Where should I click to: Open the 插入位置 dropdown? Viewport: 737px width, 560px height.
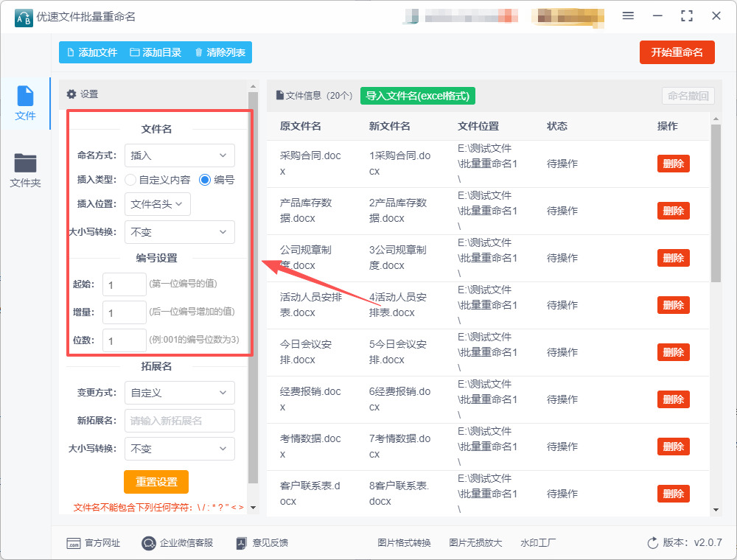click(x=158, y=204)
